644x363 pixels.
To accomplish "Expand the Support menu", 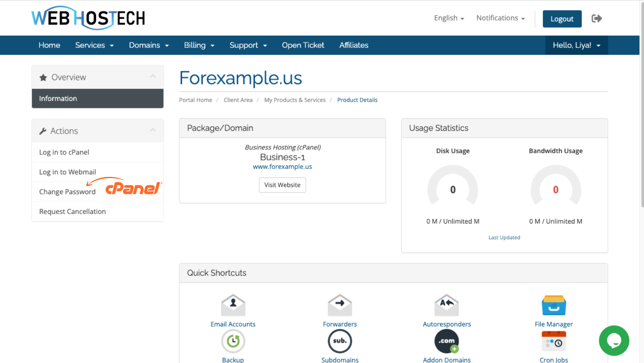I will tap(248, 45).
